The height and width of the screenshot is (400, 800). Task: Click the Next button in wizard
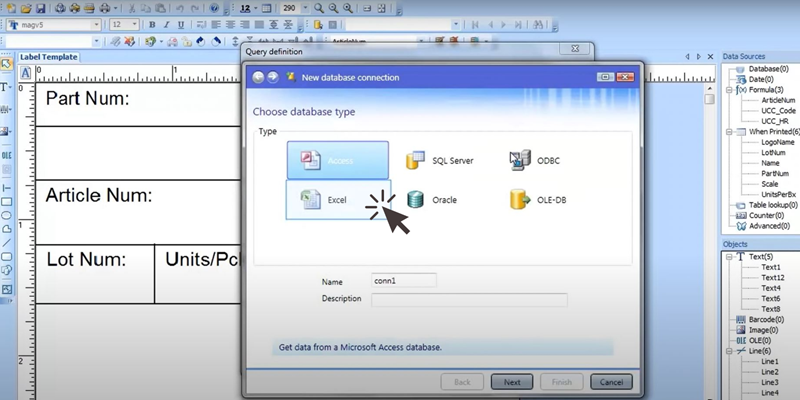[512, 382]
